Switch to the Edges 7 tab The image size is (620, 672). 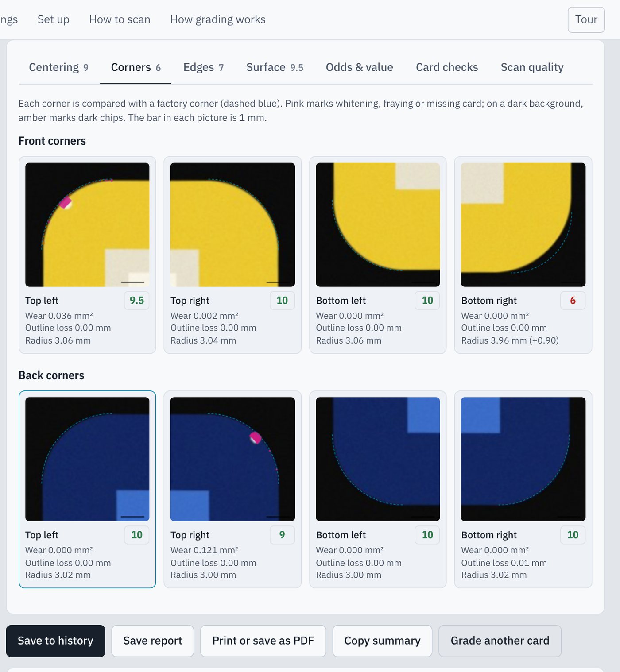point(203,67)
